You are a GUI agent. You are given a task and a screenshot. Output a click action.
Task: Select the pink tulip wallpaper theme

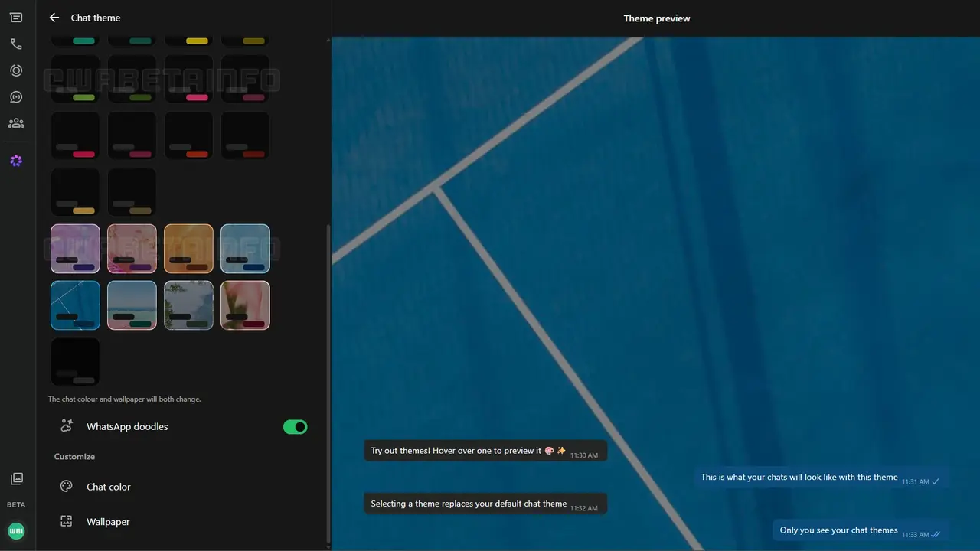[245, 305]
